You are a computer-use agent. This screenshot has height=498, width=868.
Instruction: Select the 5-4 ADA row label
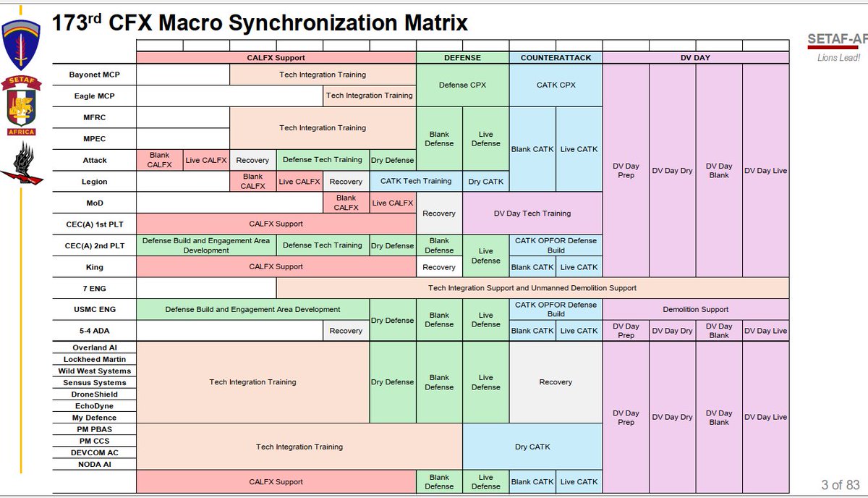click(x=94, y=331)
